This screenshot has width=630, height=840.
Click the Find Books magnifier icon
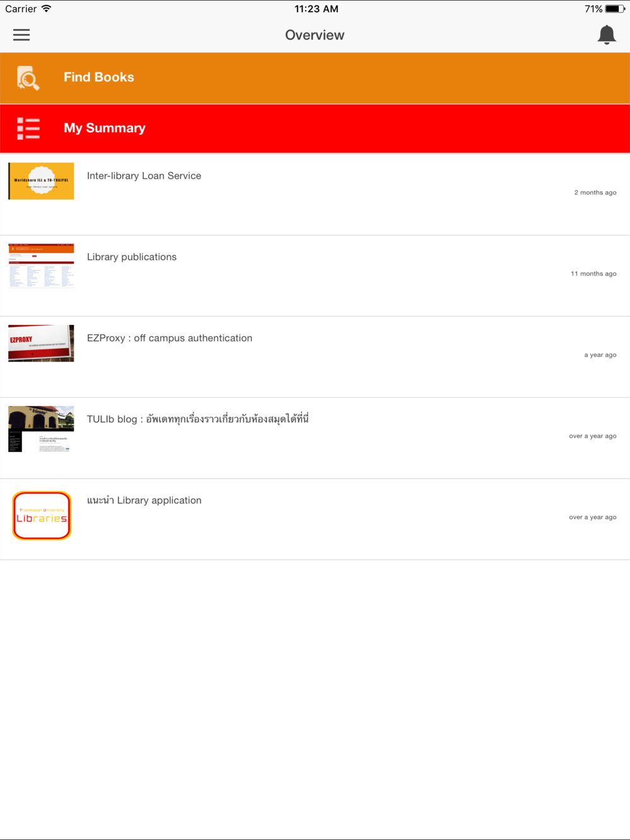pyautogui.click(x=28, y=78)
